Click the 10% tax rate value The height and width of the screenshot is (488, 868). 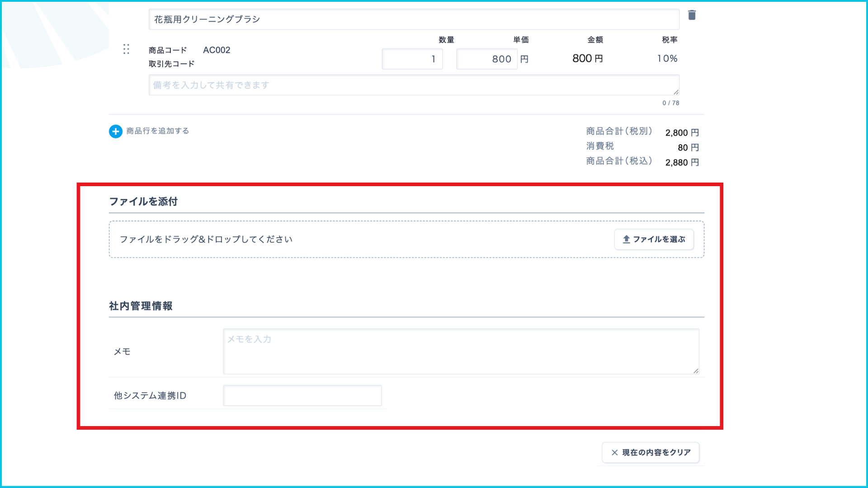pos(667,59)
